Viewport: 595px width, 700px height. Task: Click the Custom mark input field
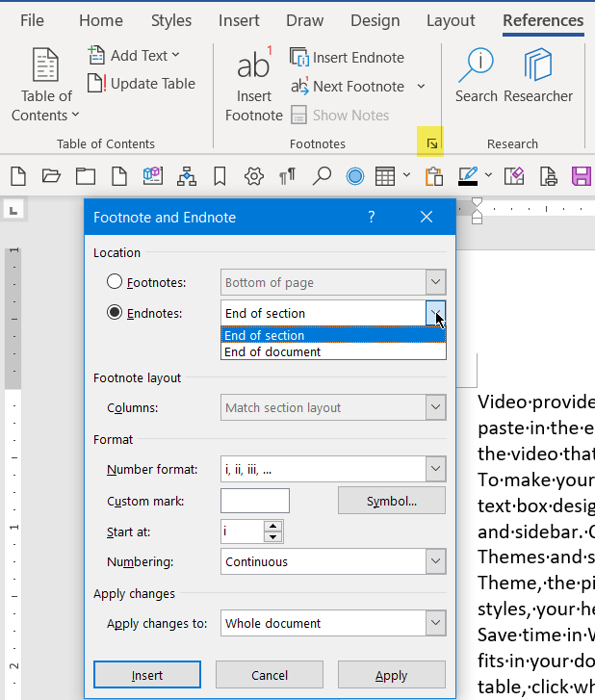pos(255,501)
